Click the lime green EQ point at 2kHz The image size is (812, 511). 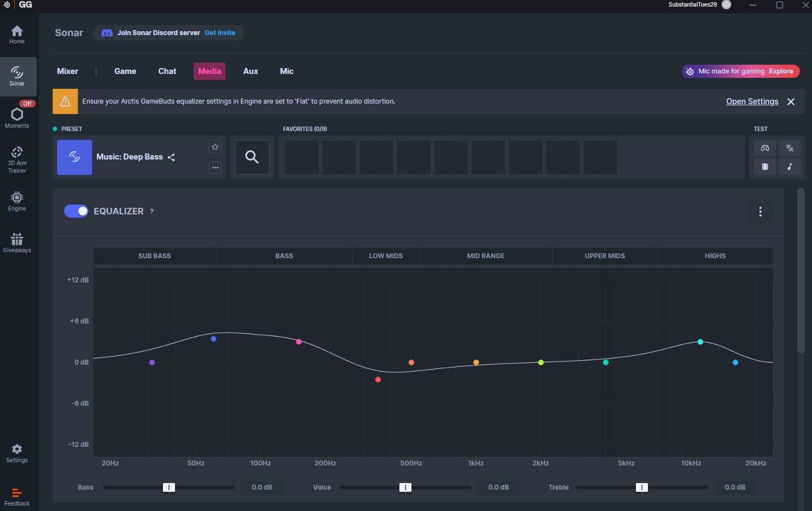pos(541,362)
